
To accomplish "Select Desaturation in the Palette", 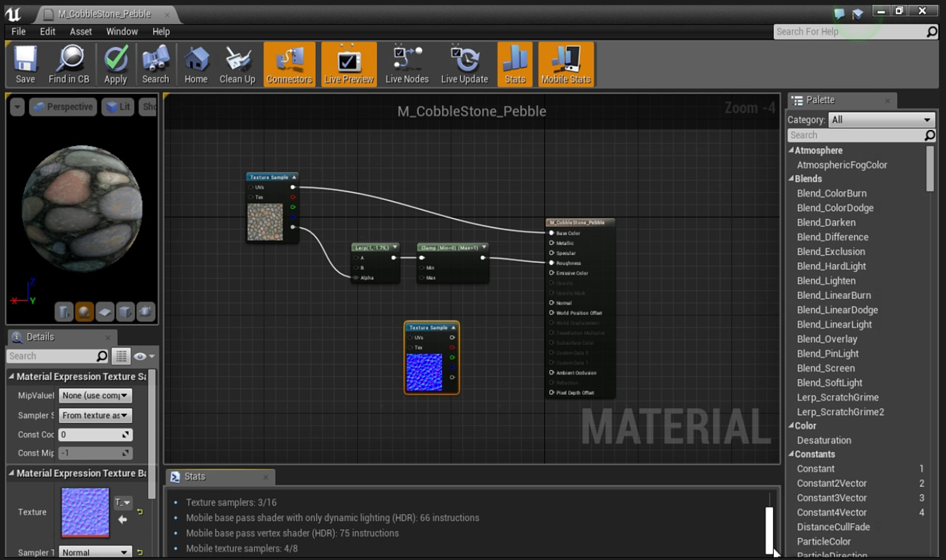I will point(824,441).
